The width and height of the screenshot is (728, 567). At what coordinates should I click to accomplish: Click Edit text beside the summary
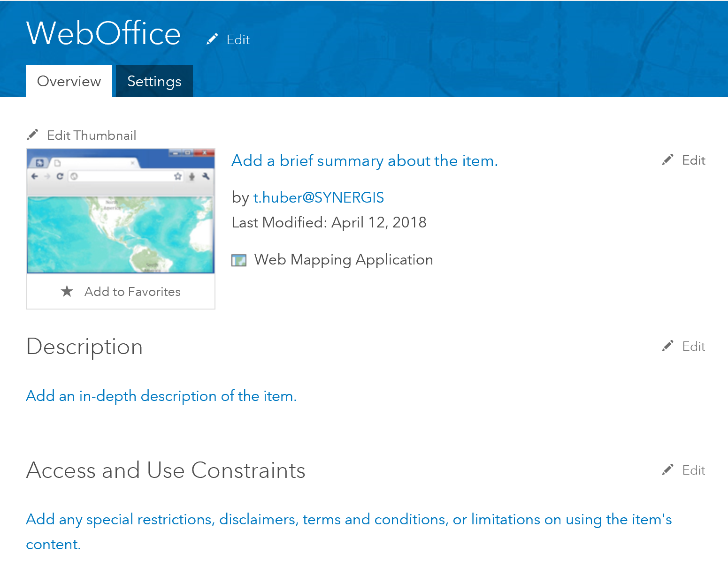point(693,160)
